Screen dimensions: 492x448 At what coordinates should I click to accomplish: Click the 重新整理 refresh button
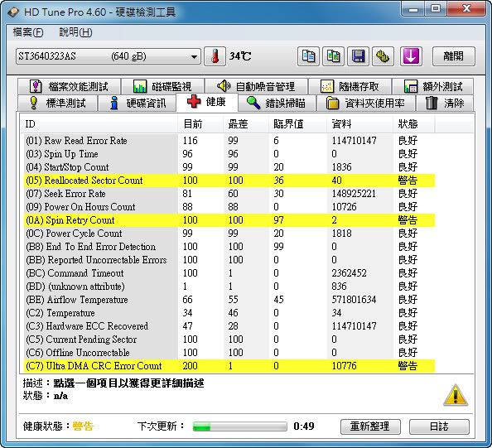click(370, 426)
